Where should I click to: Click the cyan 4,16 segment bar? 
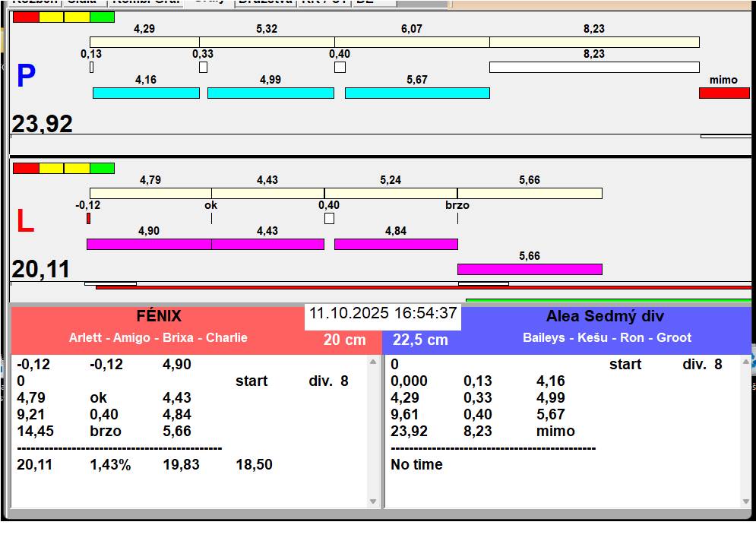(146, 93)
